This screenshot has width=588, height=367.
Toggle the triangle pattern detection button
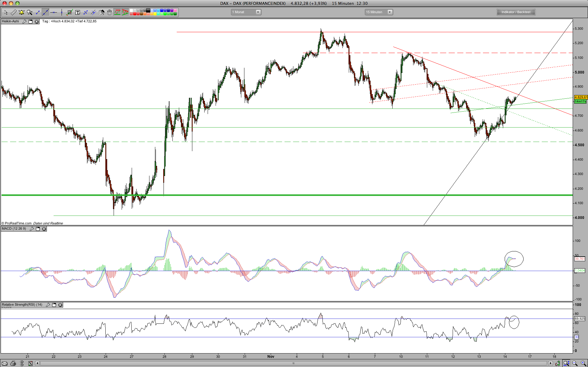125,12
